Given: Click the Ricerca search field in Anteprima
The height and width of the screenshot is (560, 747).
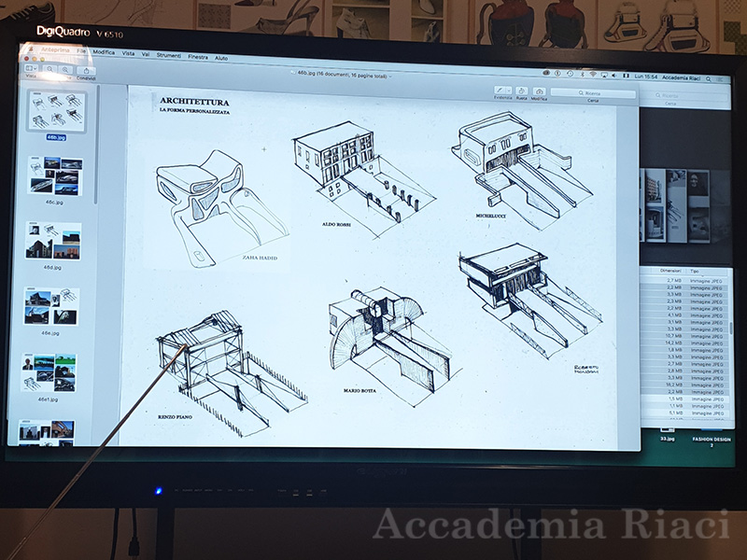Looking at the screenshot, I should (x=593, y=93).
